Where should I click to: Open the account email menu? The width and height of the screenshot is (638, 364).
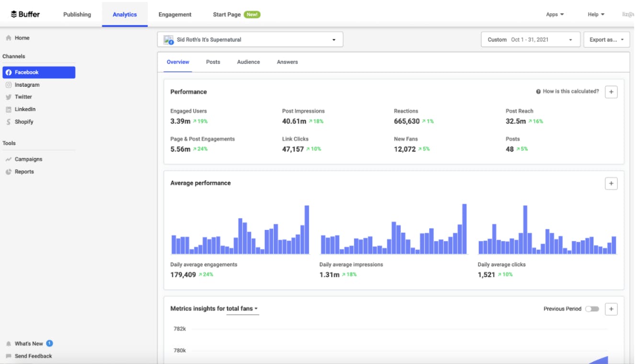pos(628,14)
